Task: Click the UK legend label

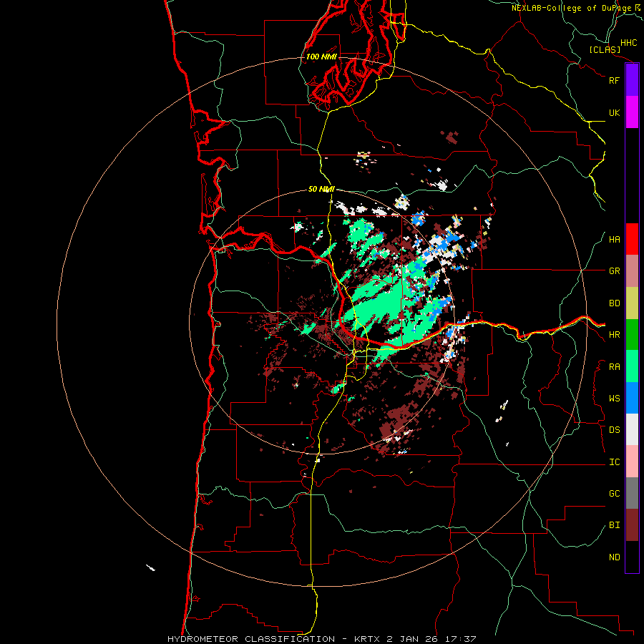Action: pos(614,112)
